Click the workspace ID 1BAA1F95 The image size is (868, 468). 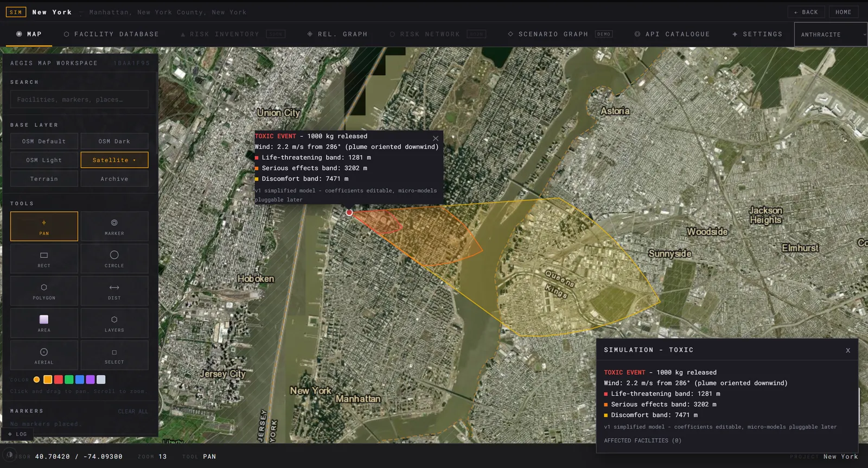point(132,64)
